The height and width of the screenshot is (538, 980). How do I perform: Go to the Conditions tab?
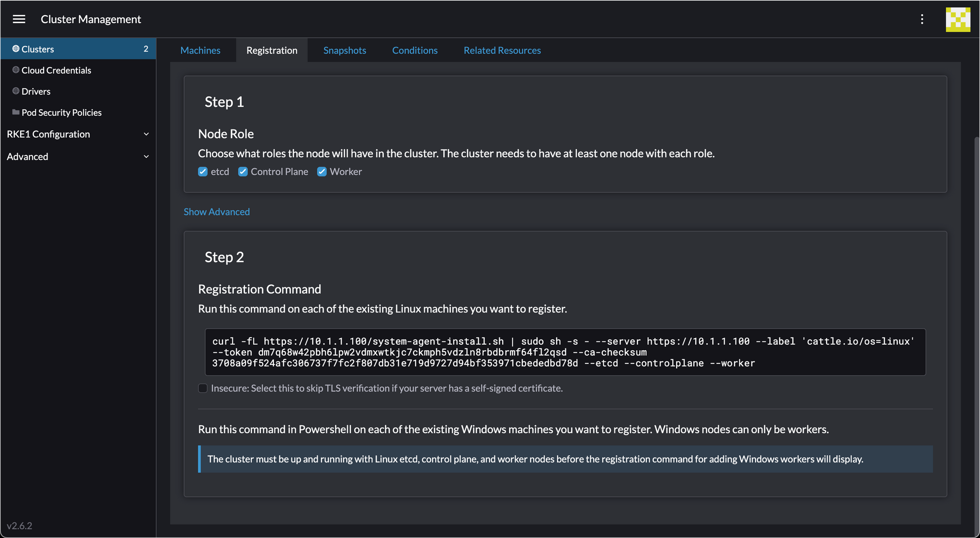pyautogui.click(x=415, y=51)
